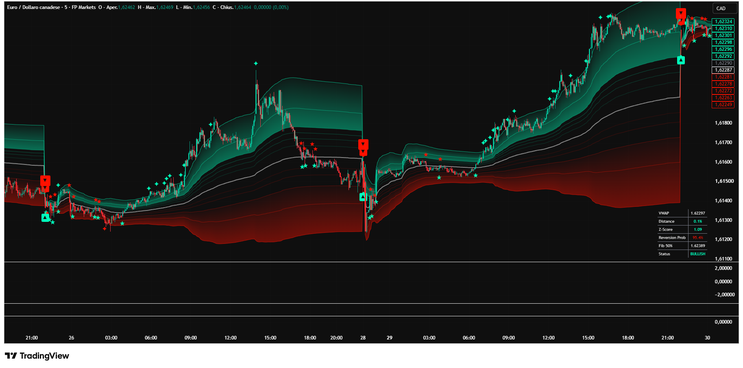Click the Z-Score row label

tap(665, 229)
